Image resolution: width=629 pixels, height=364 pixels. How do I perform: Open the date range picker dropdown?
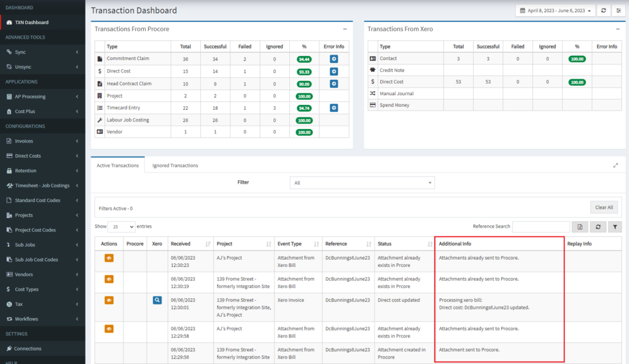click(555, 10)
